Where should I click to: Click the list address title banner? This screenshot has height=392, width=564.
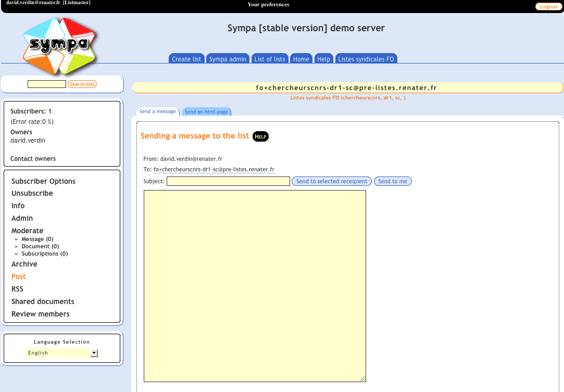point(347,88)
